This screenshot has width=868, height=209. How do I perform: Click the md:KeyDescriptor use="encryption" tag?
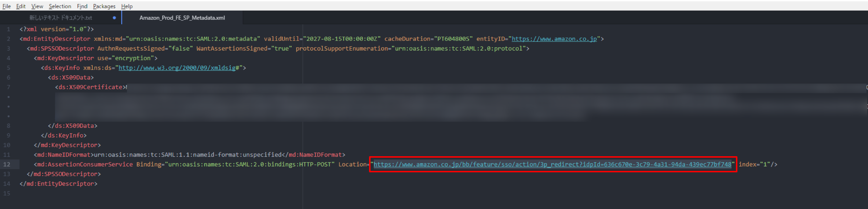click(x=96, y=58)
